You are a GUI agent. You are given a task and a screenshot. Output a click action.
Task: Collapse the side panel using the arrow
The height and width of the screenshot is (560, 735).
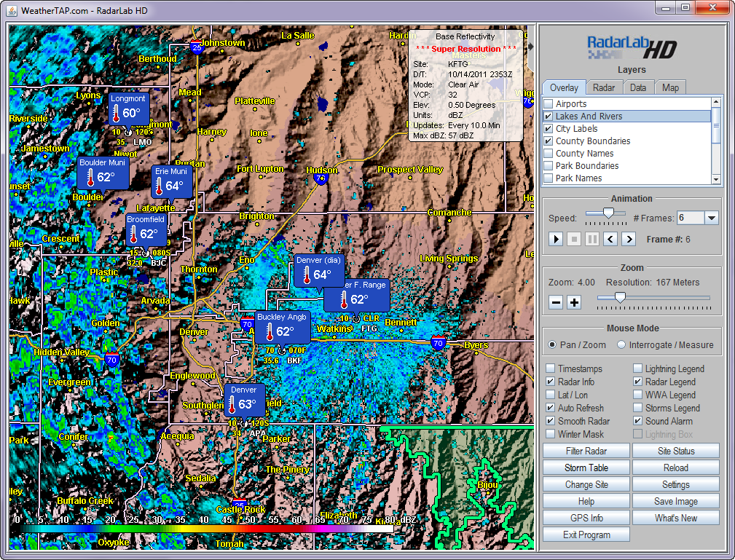(530, 47)
